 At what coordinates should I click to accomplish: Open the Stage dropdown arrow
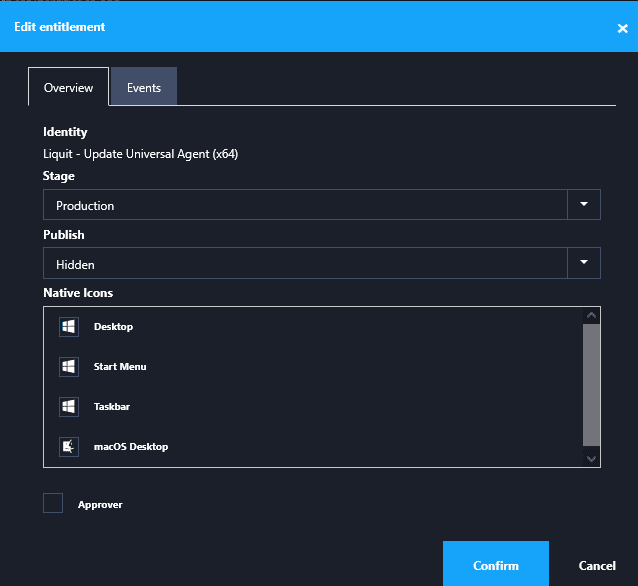pyautogui.click(x=584, y=205)
